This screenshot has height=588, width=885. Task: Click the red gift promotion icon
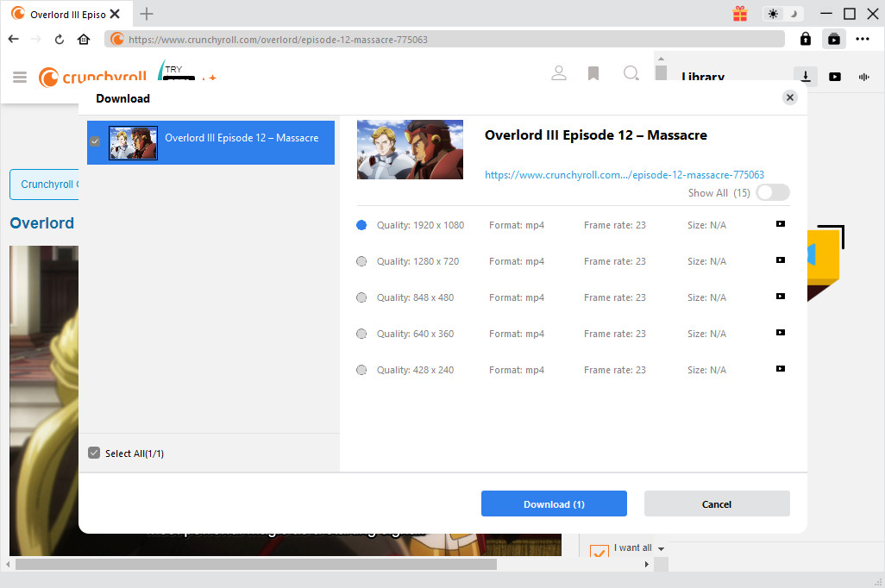739,14
